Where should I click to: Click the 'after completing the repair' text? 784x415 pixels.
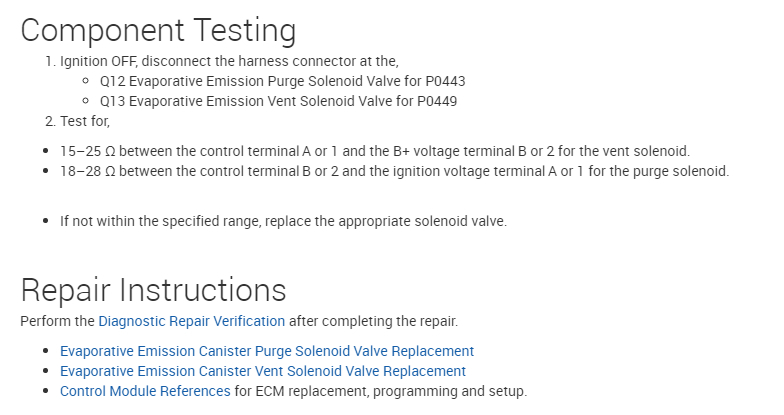click(373, 321)
